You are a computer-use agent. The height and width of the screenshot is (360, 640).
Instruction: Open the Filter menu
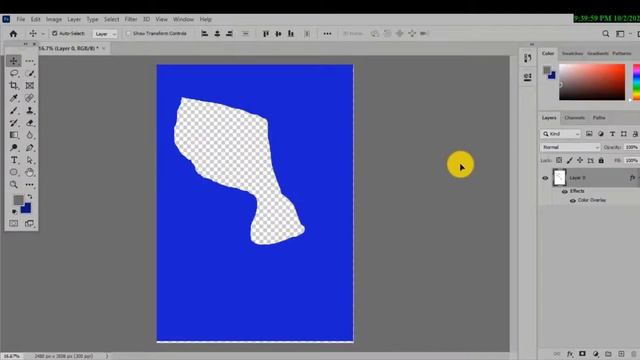pyautogui.click(x=131, y=19)
